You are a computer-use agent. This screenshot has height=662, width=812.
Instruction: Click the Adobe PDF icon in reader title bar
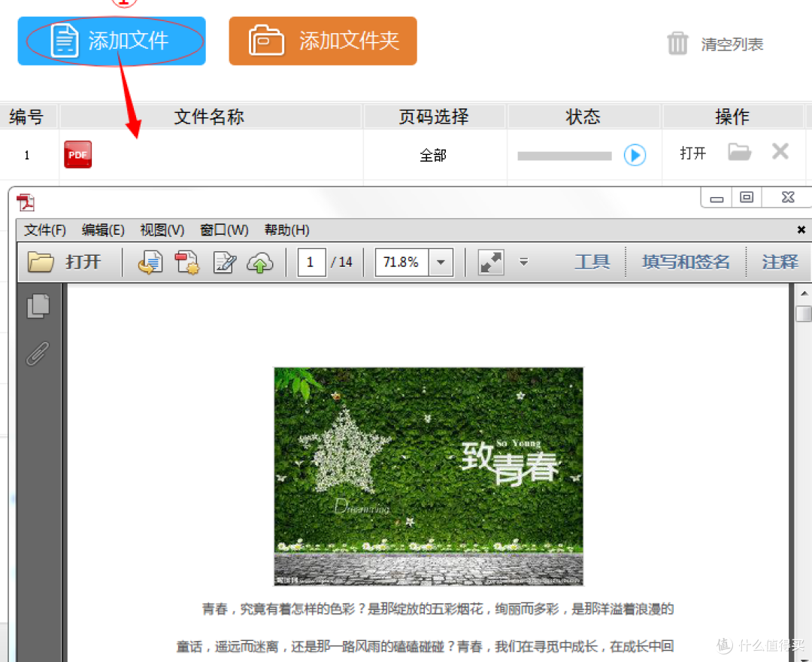click(x=26, y=202)
